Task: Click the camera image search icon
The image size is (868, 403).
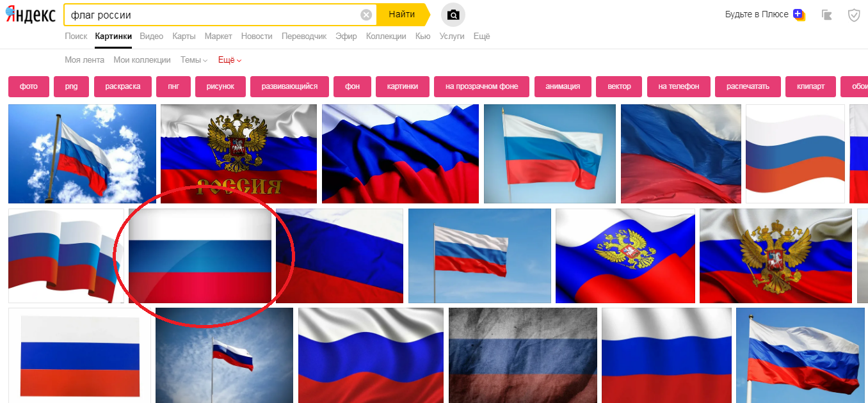Action: pos(453,15)
